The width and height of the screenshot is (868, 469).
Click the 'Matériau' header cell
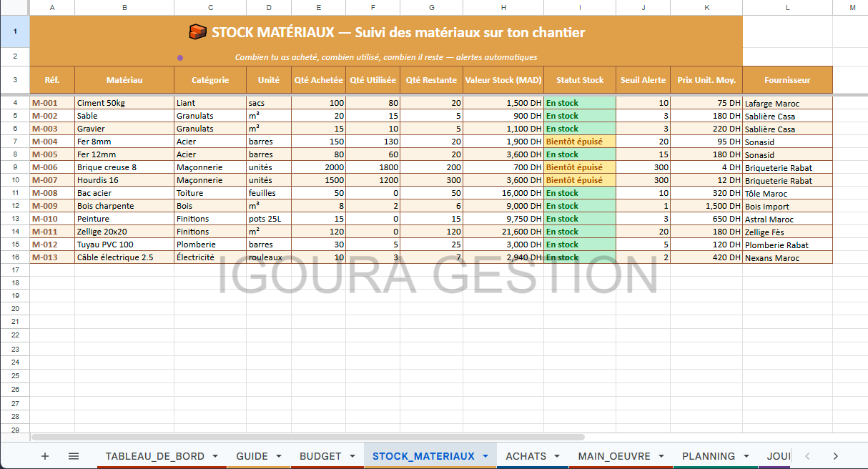click(124, 80)
